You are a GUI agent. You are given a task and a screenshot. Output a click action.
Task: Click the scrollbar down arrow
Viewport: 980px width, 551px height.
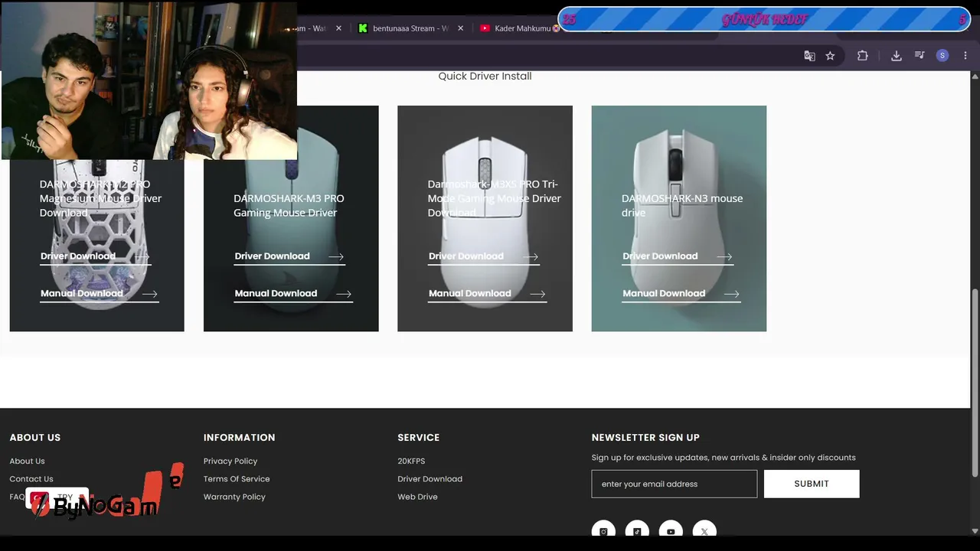(x=975, y=530)
